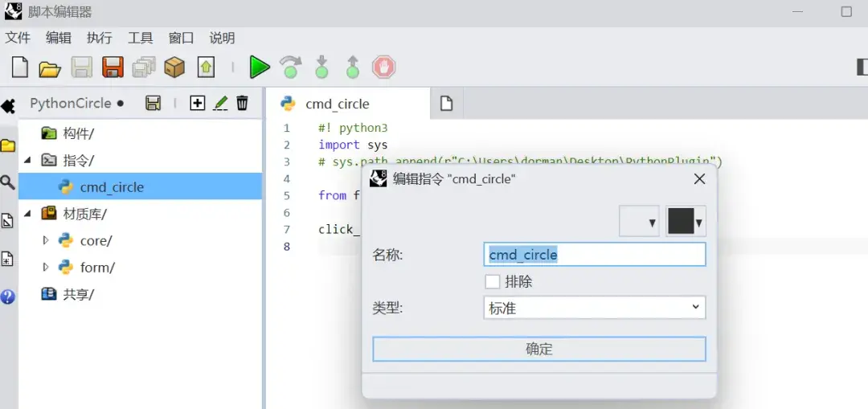Click the magnifier search sidebar icon
Screen dimensions: 868x409
(x=8, y=182)
